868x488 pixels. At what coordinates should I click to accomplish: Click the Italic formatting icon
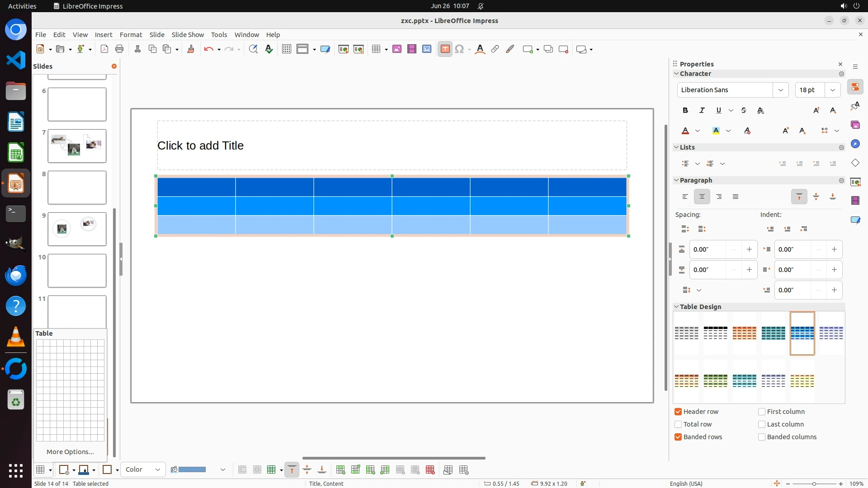coord(702,110)
